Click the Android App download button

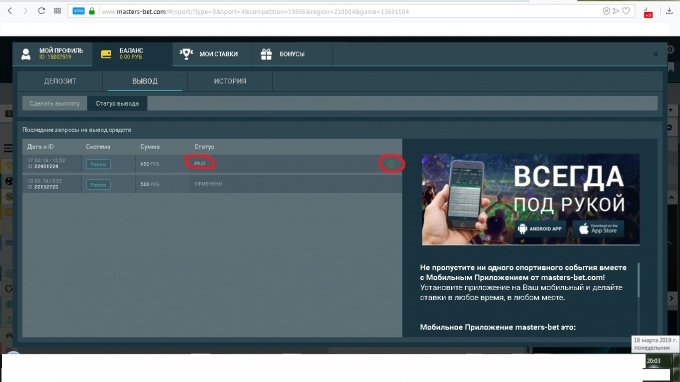pos(540,229)
